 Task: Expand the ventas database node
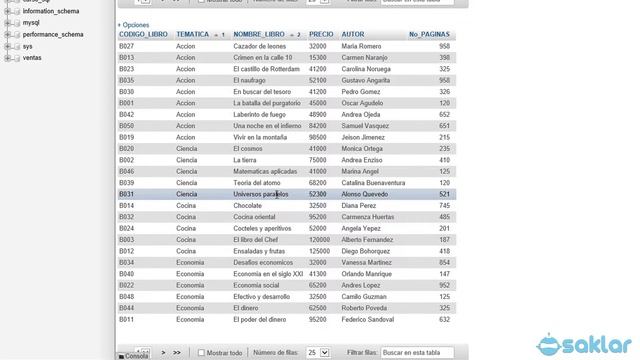(7, 58)
